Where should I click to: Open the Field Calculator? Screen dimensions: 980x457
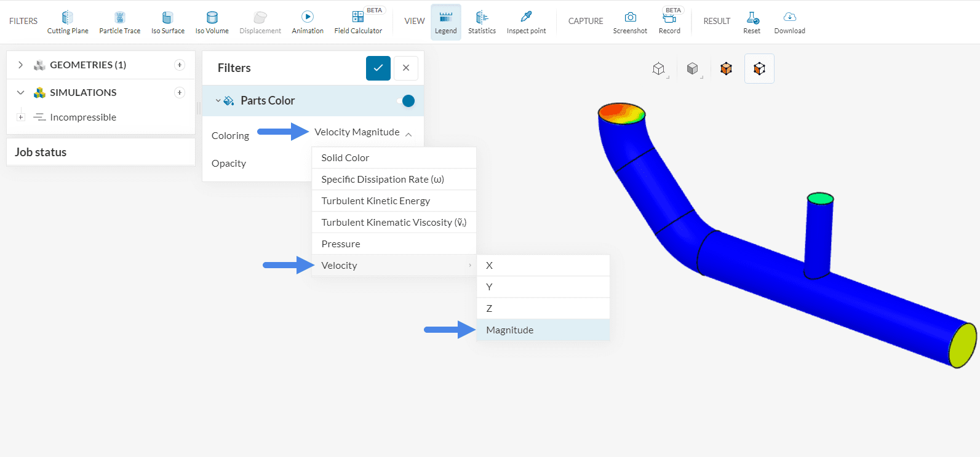tap(358, 22)
